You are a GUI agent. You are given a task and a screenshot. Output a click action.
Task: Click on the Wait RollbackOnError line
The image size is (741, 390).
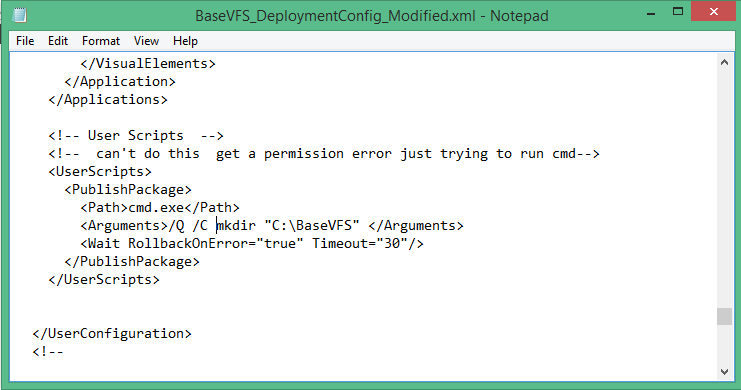252,243
